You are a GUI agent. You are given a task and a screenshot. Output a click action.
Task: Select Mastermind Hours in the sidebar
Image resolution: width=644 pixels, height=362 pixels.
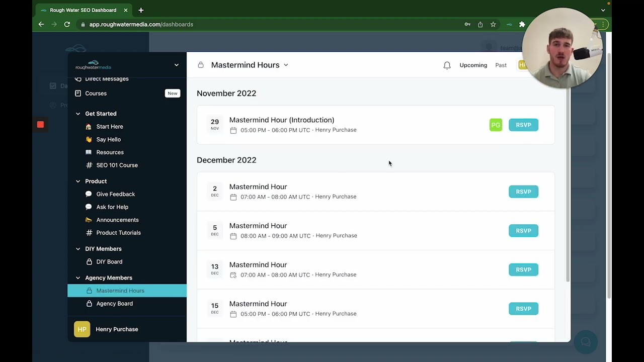point(127,291)
